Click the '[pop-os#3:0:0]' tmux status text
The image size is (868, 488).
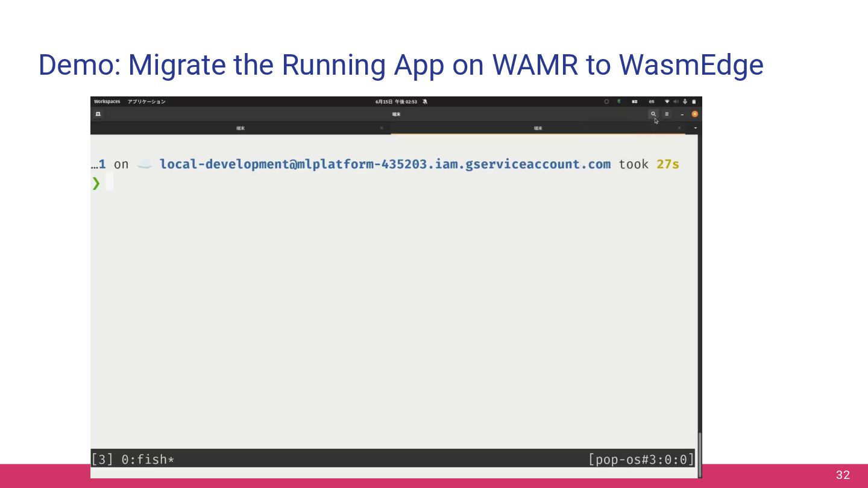point(641,460)
